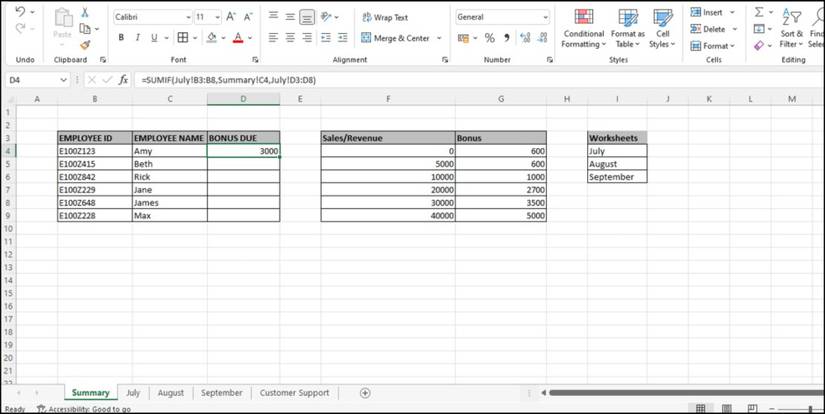Select Align Left icon
Screen dimensions: 825x414
coord(273,38)
